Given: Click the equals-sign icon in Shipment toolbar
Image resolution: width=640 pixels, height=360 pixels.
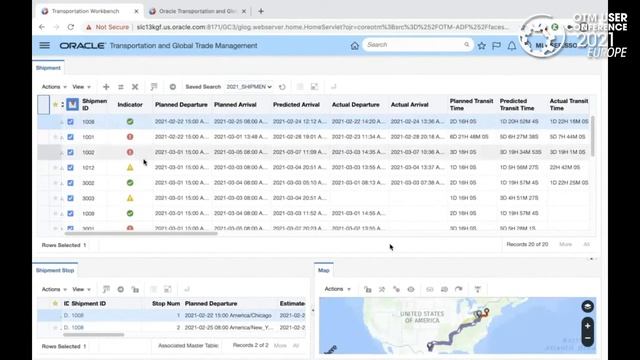Looking at the screenshot, I should [x=120, y=87].
